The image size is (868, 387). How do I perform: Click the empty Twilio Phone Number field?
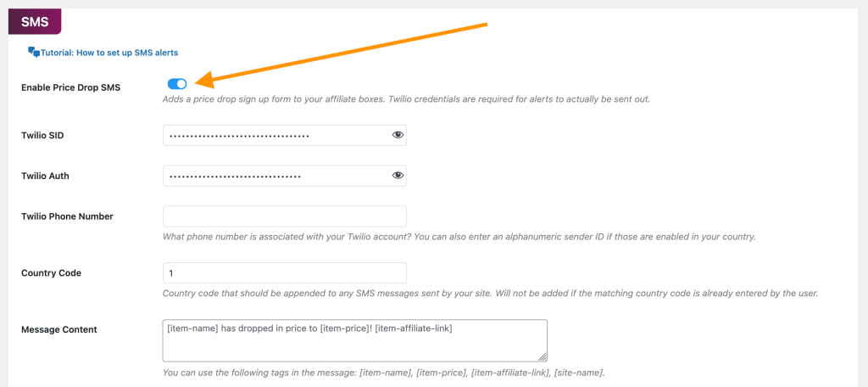click(x=284, y=216)
